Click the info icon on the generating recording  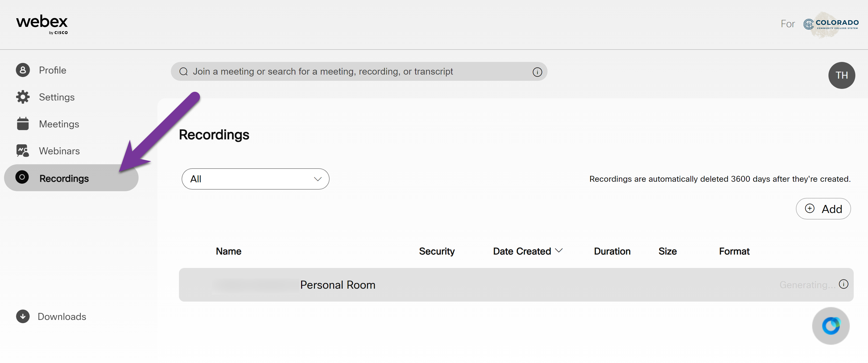coord(844,284)
